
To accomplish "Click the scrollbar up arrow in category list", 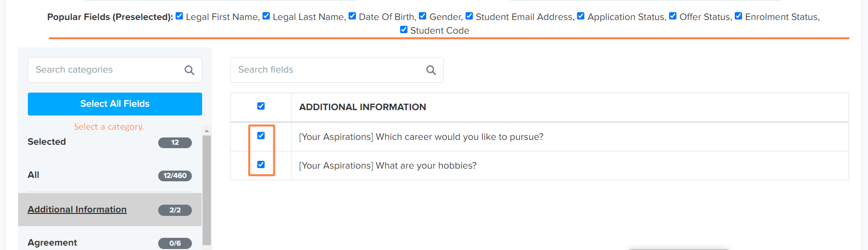I will tap(207, 131).
